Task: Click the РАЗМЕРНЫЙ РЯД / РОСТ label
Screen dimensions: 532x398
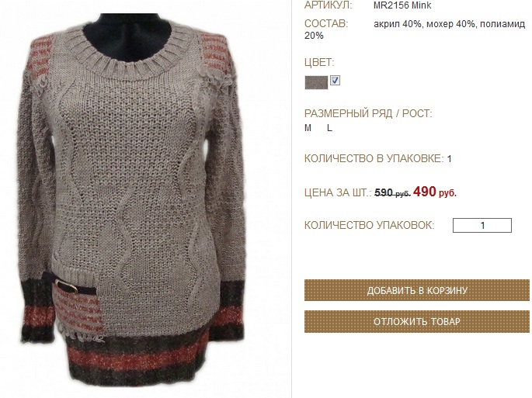Action: pos(368,113)
